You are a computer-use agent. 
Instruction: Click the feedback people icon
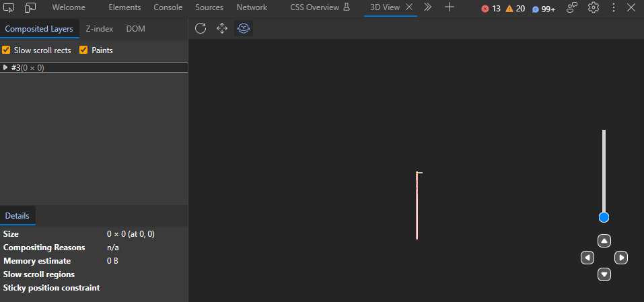tap(572, 7)
